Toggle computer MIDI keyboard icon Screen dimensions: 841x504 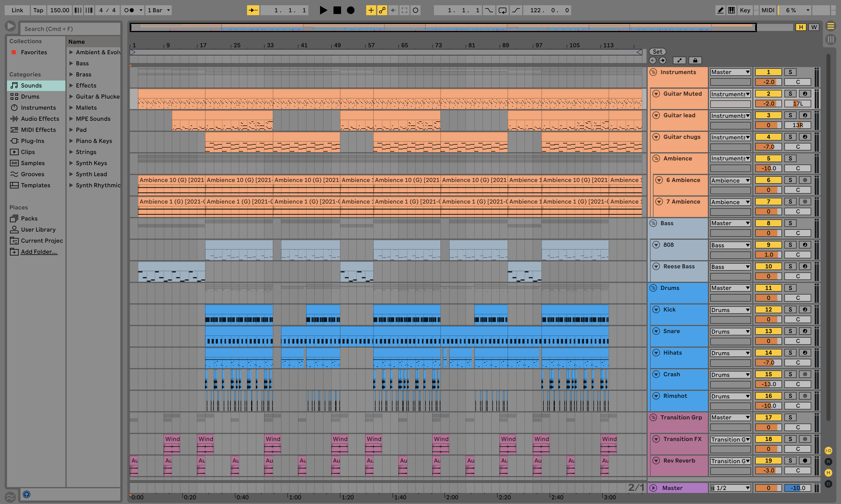pyautogui.click(x=731, y=10)
